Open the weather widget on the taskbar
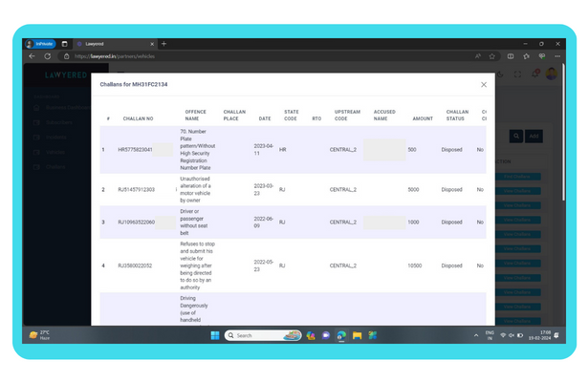 (40, 335)
